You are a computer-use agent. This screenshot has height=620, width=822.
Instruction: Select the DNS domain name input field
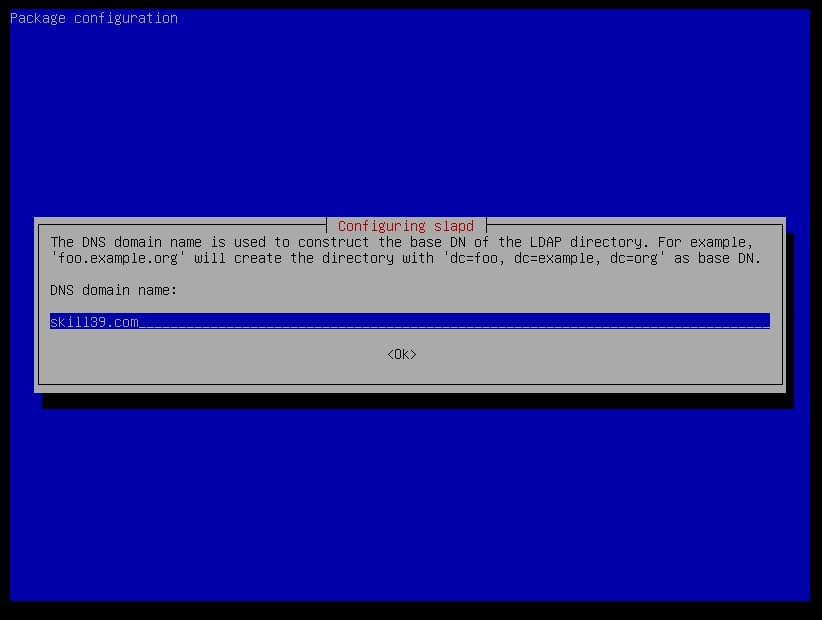400,321
